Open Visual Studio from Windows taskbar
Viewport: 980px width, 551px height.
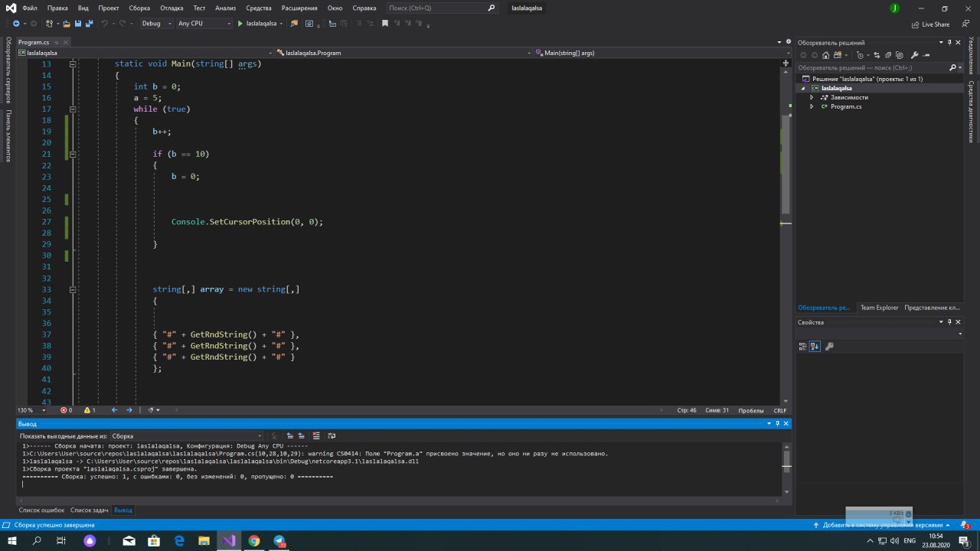point(229,540)
